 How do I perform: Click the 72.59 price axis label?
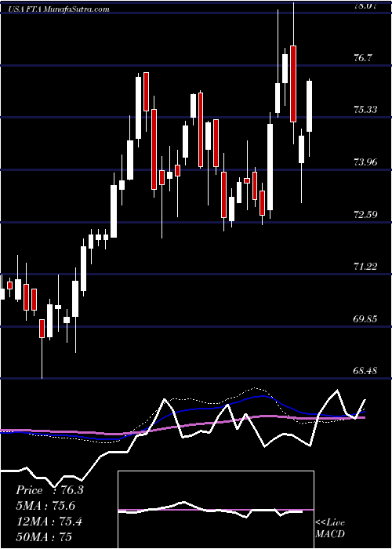tap(365, 214)
